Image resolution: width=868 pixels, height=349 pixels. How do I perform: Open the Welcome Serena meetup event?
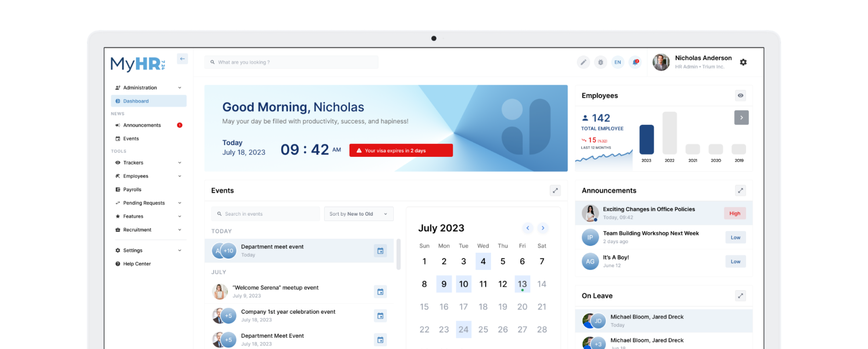point(299,291)
